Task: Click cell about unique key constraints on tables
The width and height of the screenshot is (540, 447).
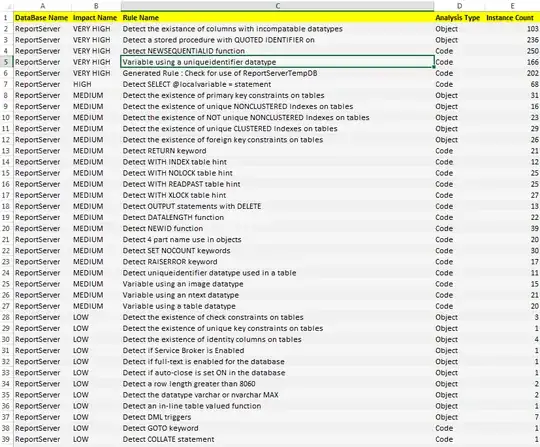Action: [x=277, y=328]
